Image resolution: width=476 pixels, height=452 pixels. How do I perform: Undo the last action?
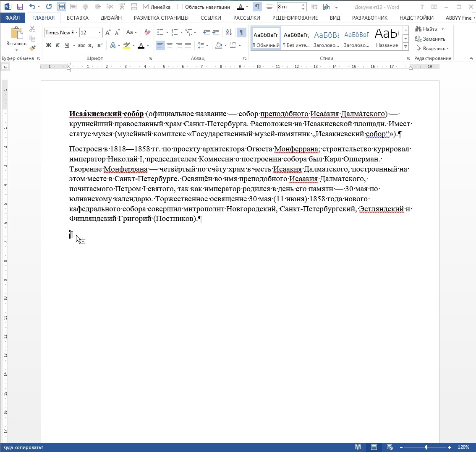(x=32, y=7)
